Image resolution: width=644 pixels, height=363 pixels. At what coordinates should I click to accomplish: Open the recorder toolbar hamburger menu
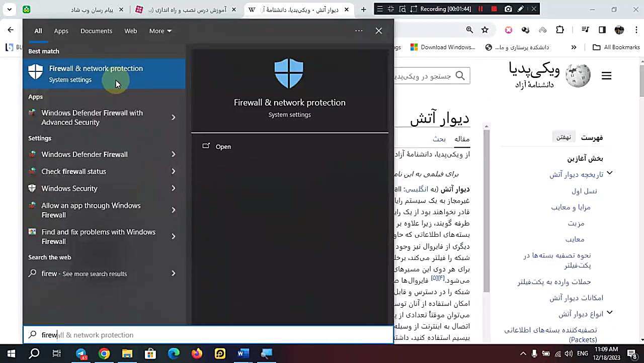[380, 9]
